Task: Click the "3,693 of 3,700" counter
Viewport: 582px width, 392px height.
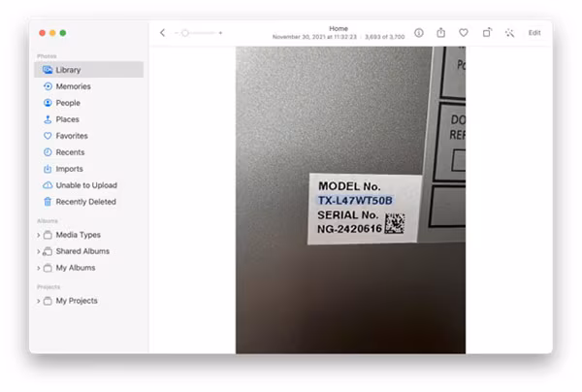Action: (x=384, y=37)
